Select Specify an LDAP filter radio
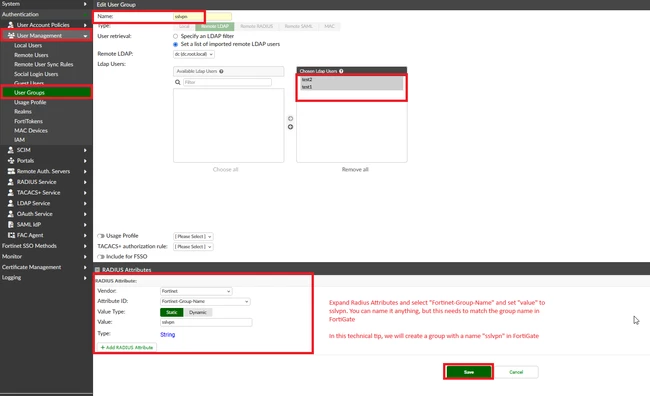The width and height of the screenshot is (650, 396). pos(175,36)
